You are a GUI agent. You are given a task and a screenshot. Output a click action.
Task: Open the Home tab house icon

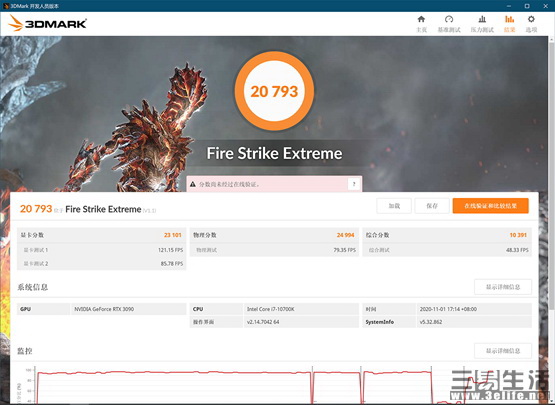coord(421,19)
